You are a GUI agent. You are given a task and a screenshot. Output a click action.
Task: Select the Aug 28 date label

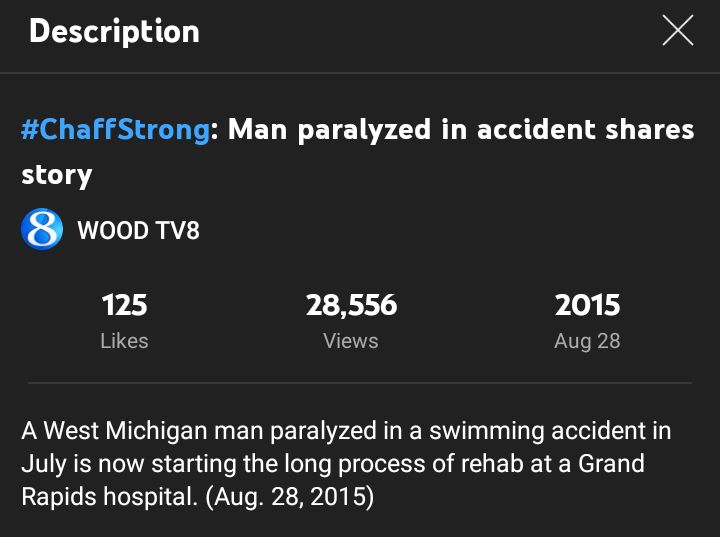pos(587,341)
